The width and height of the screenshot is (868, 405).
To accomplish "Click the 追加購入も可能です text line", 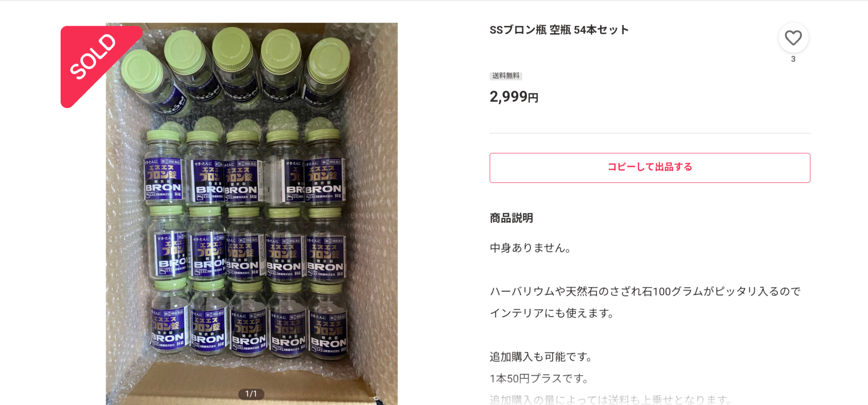I will coord(541,357).
